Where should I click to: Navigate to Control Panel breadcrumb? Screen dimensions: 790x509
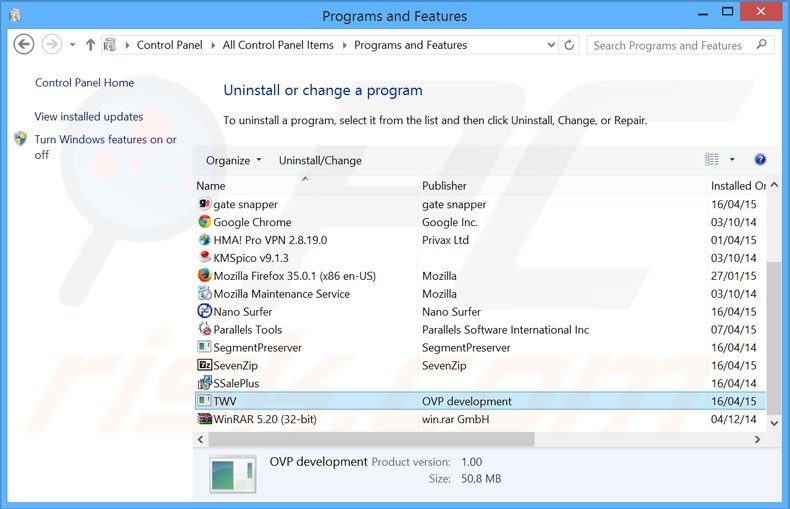[x=169, y=45]
